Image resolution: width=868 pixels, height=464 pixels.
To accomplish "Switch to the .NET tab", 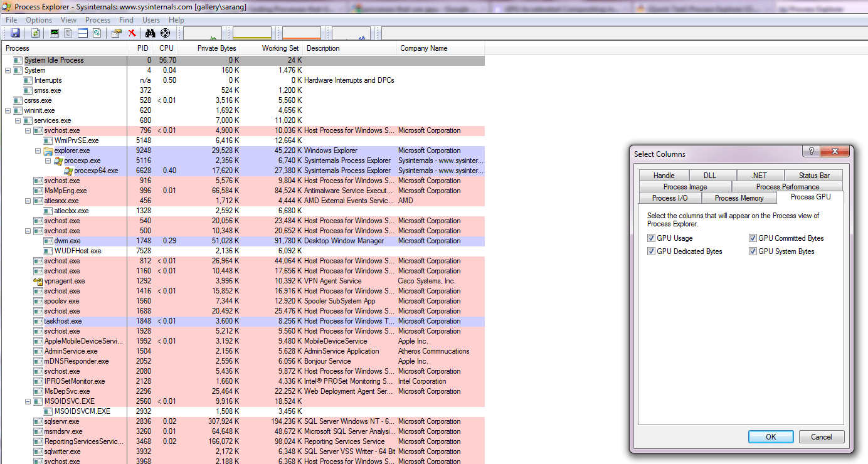I will [x=760, y=176].
